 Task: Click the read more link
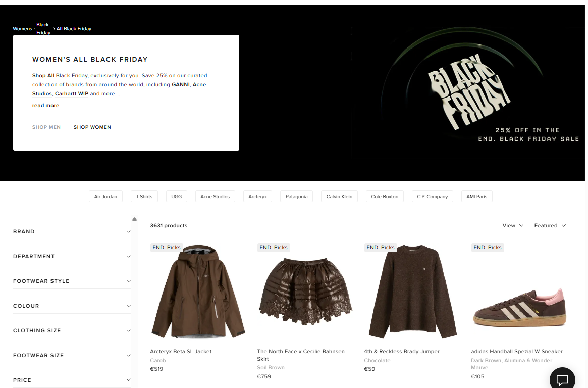(46, 106)
